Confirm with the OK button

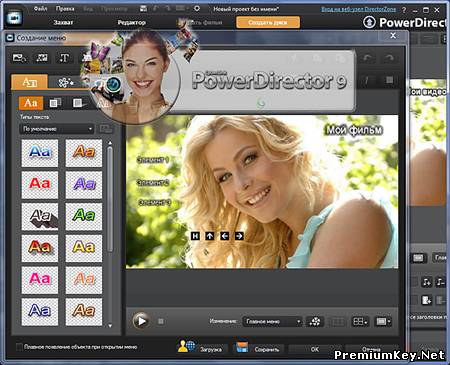click(315, 349)
